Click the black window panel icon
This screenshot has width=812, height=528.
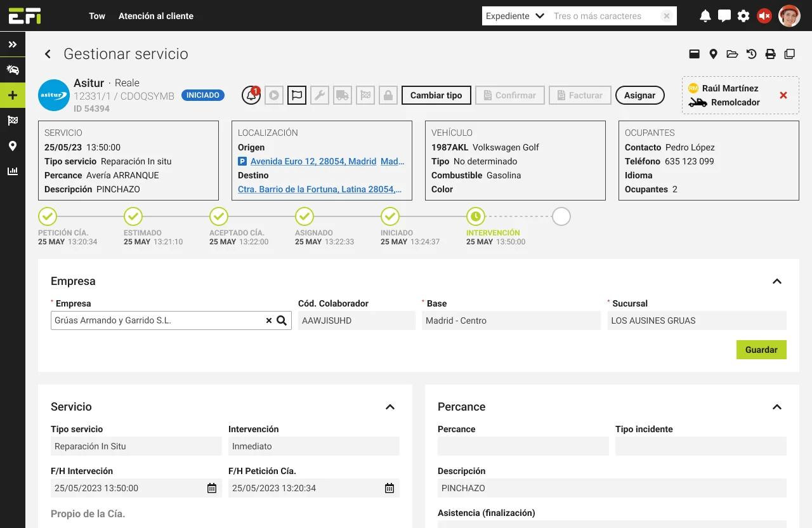[695, 54]
